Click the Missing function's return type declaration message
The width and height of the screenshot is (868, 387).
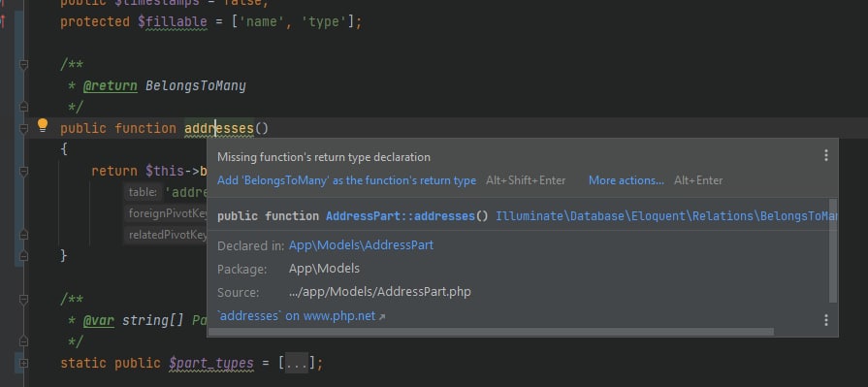point(323,157)
